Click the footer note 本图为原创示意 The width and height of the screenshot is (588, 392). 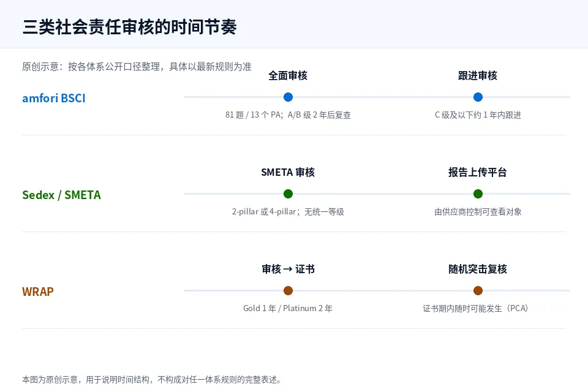point(151,380)
